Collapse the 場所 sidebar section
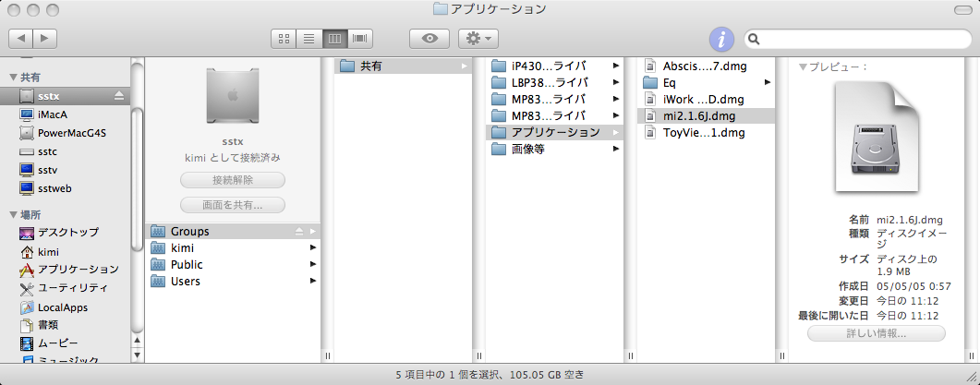The image size is (980, 385). tap(13, 213)
